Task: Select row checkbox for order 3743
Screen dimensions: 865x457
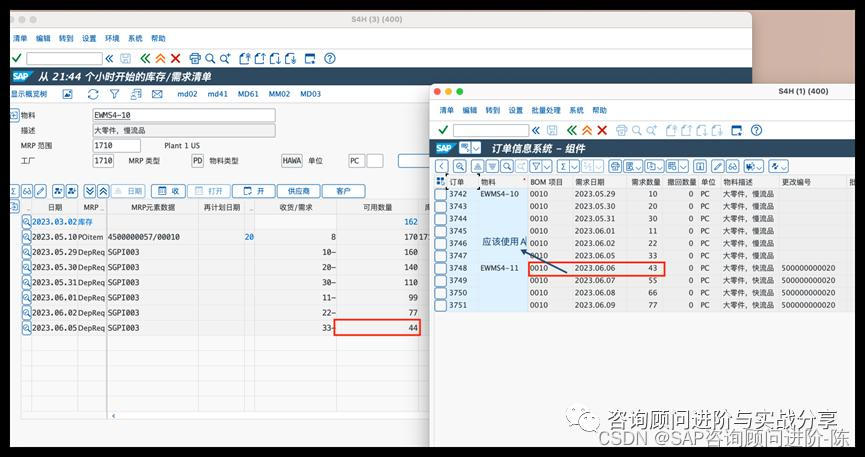Action: (440, 206)
